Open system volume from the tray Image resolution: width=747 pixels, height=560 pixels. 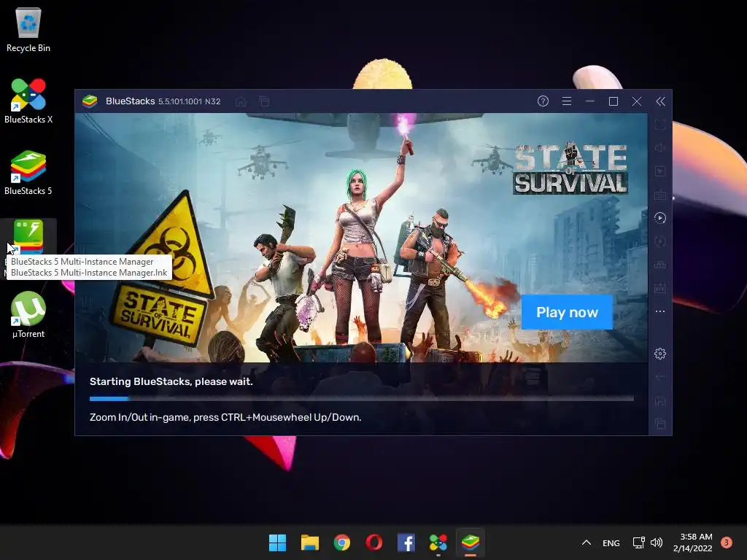coord(657,542)
